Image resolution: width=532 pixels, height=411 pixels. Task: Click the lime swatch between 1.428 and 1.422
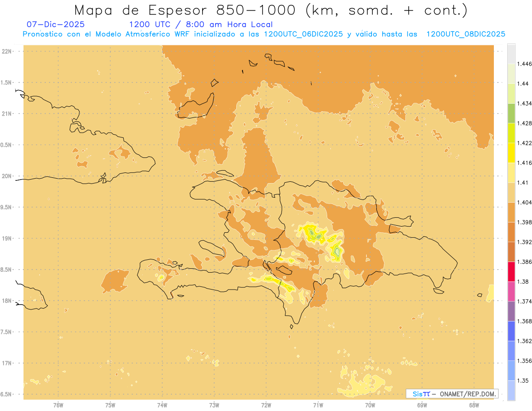click(511, 133)
